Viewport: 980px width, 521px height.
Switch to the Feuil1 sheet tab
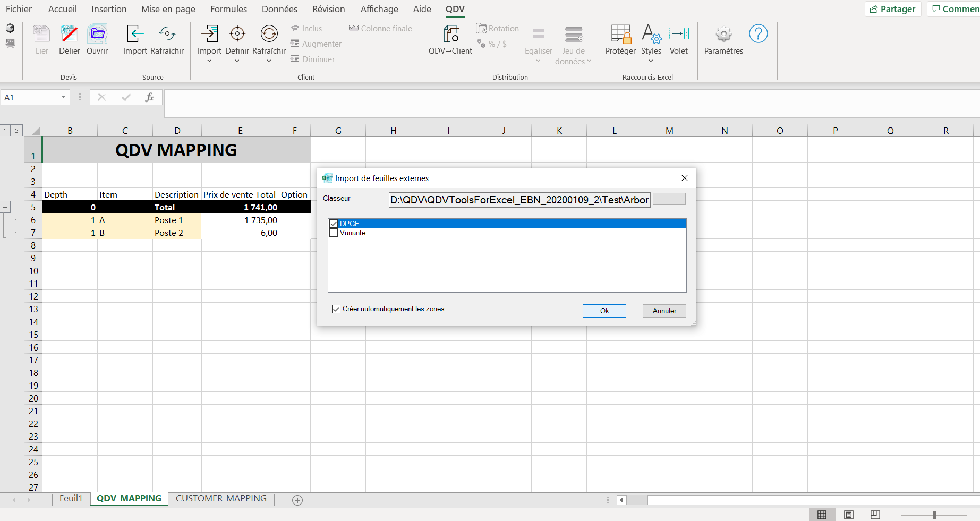click(71, 498)
